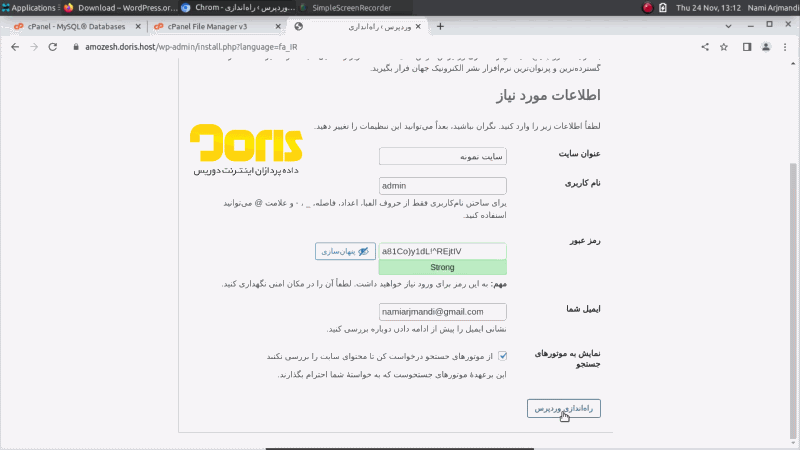The width and height of the screenshot is (800, 450).
Task: Click the red recording tray icon
Action: click(647, 8)
